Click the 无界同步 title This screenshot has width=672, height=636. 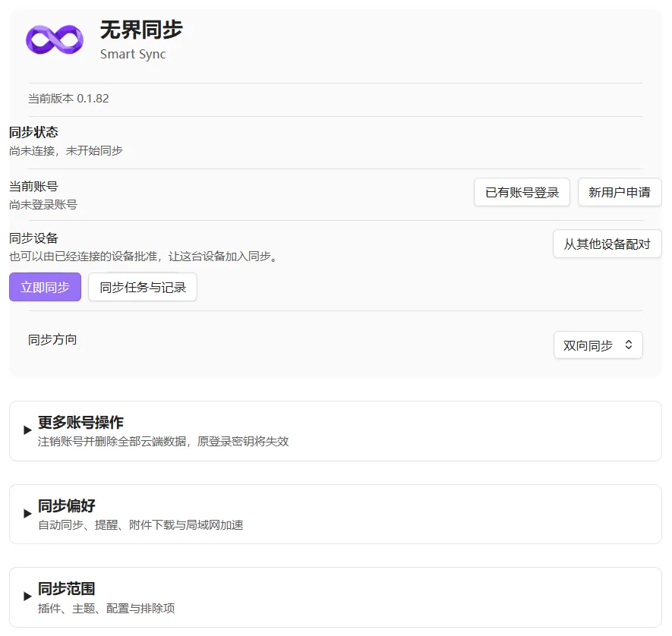coord(141,30)
